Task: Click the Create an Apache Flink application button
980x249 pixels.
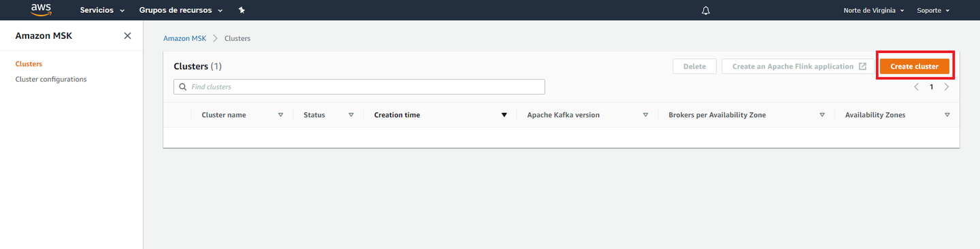Action: coord(798,66)
